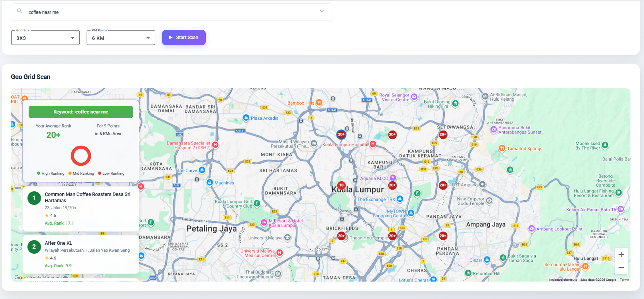Open the Plaza Arkadia shopping marker

pos(246,117)
